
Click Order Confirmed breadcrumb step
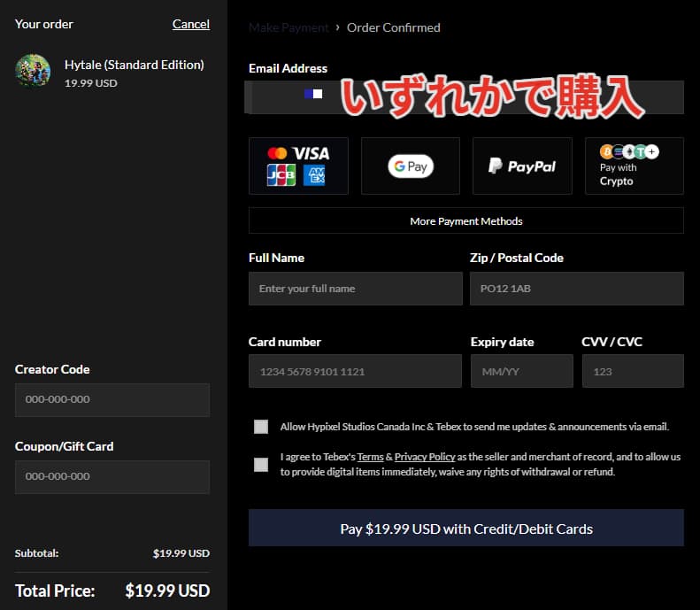point(393,27)
